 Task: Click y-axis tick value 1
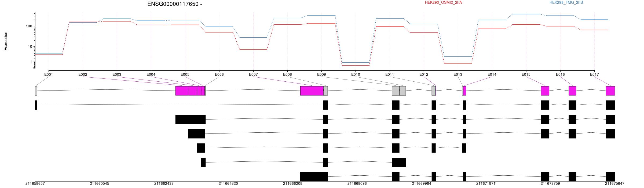(x=31, y=62)
